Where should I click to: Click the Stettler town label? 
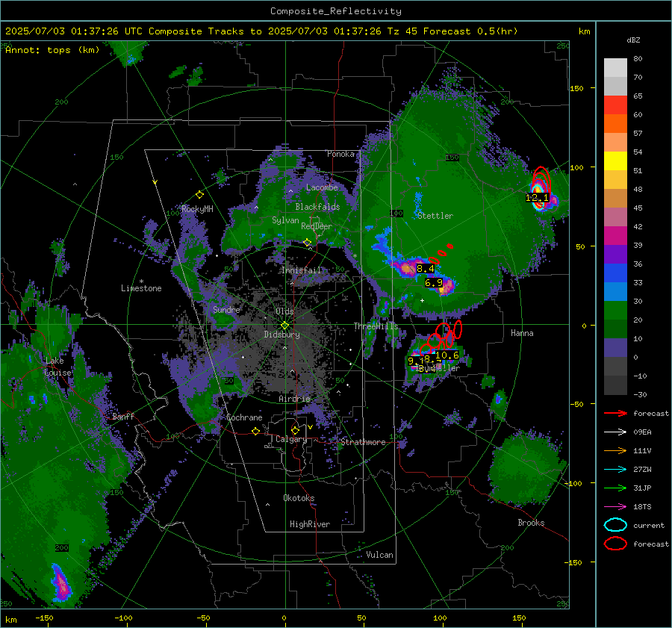435,216
